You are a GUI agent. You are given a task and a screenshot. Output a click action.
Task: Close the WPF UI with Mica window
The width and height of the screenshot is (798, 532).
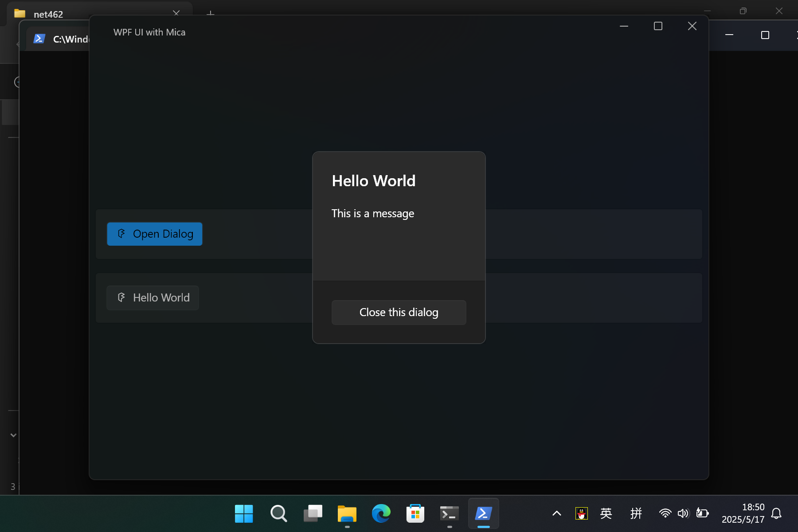pyautogui.click(x=692, y=26)
